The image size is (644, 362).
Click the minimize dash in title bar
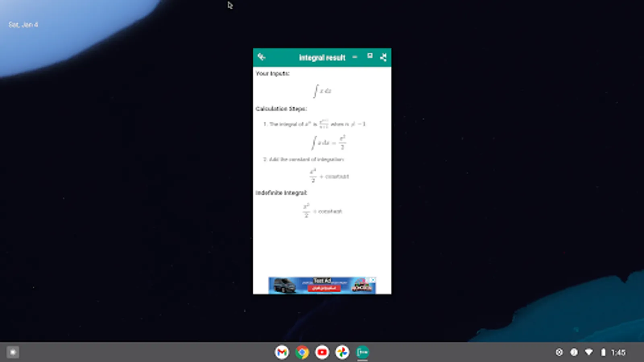click(355, 58)
